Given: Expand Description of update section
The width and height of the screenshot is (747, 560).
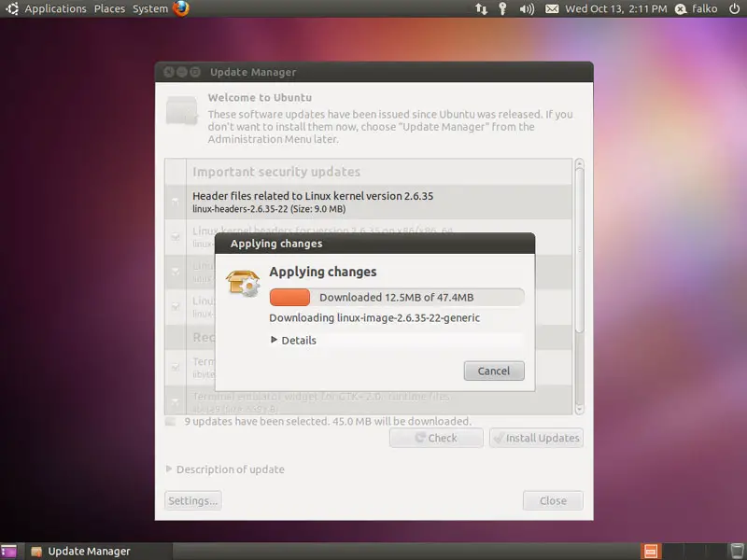Looking at the screenshot, I should 225,469.
